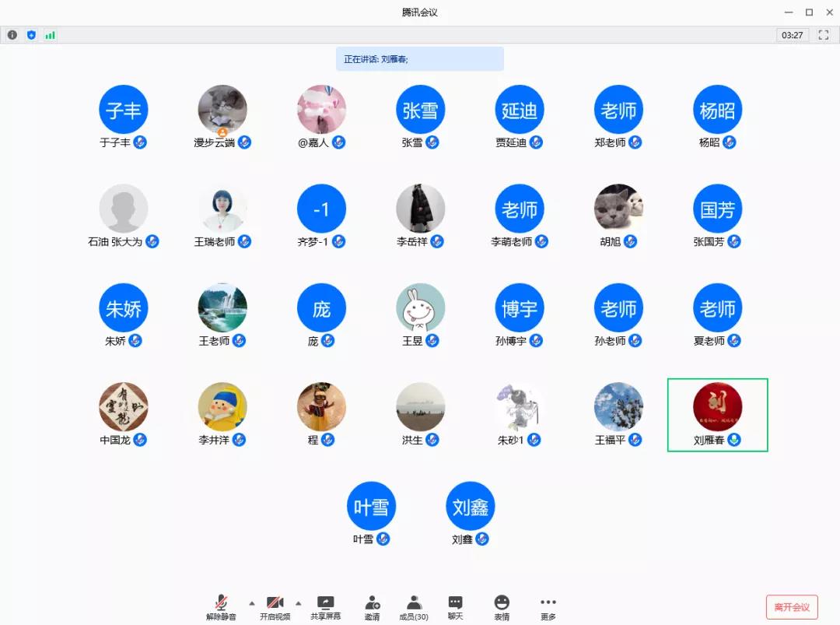Open the Invite (邀请) icon
This screenshot has height=625, width=840.
tap(373, 607)
